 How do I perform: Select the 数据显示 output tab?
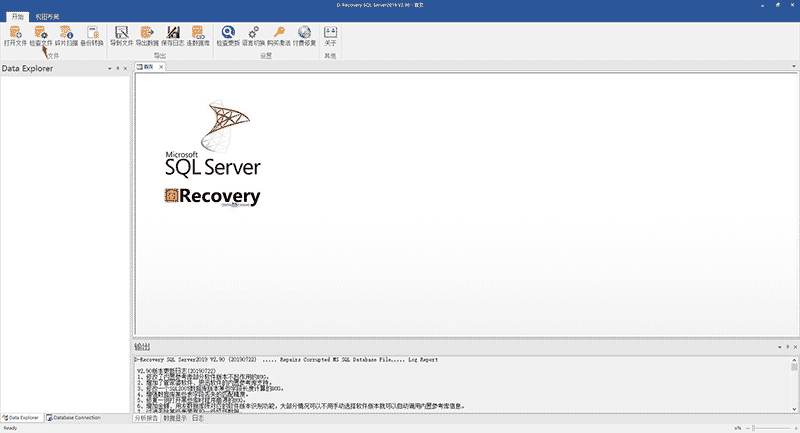click(175, 418)
